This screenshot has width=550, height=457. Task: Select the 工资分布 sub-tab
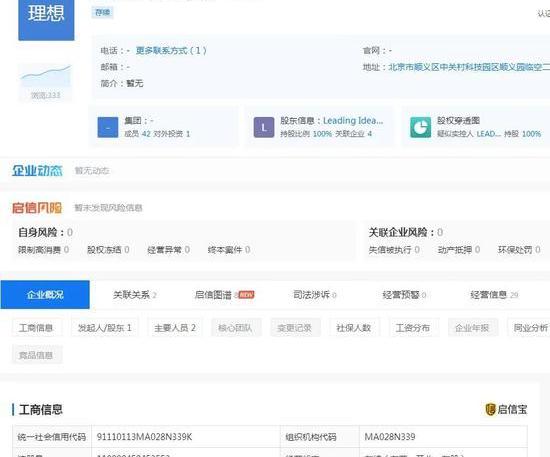point(413,328)
